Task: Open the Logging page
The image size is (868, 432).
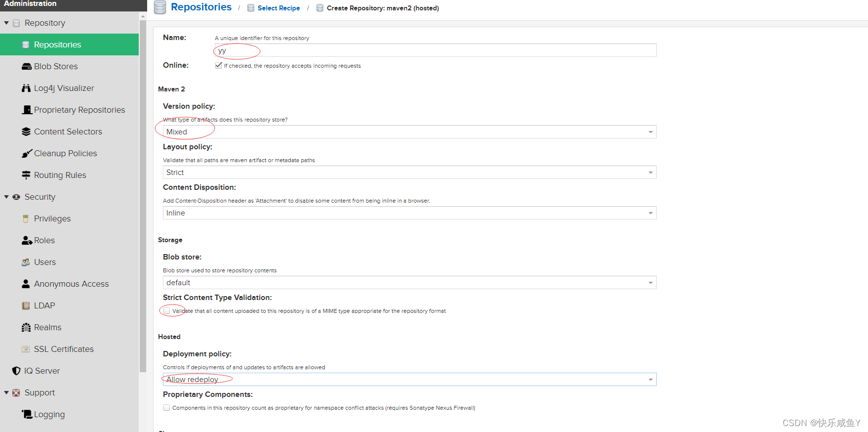Action: 69,414
